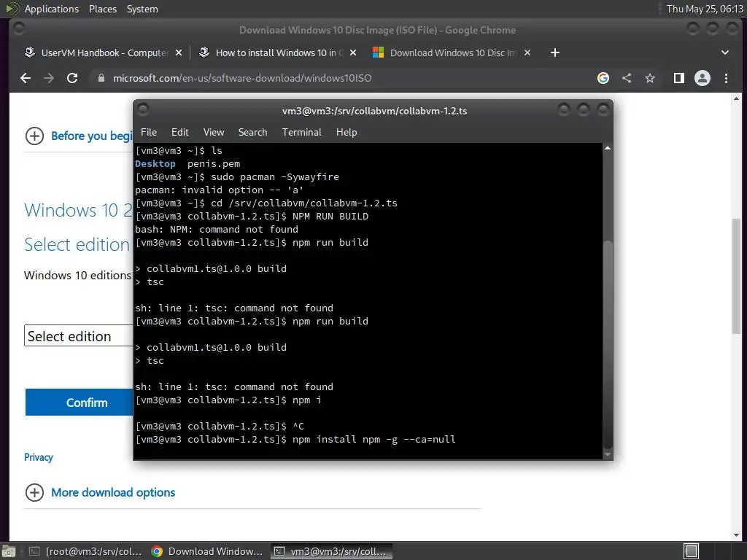Open the Privacy link
This screenshot has width=747, height=560.
(38, 457)
